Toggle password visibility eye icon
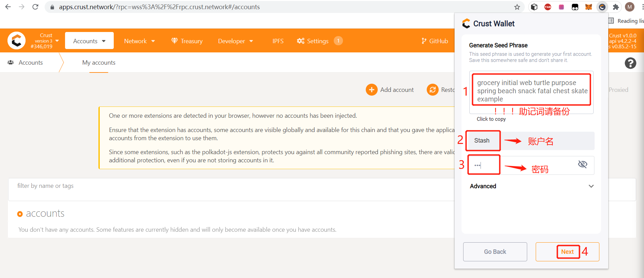Screen dimensions: 644x278 [x=583, y=165]
